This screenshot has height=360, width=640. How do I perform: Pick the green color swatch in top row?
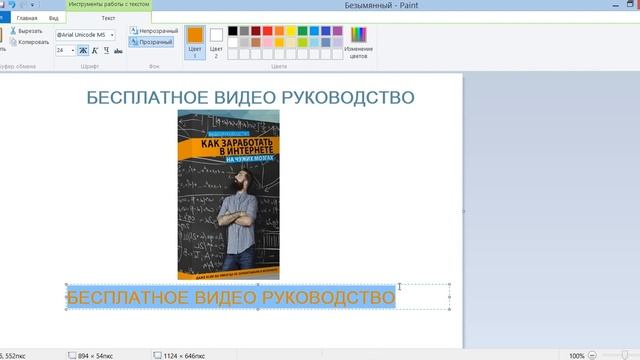coord(302,31)
